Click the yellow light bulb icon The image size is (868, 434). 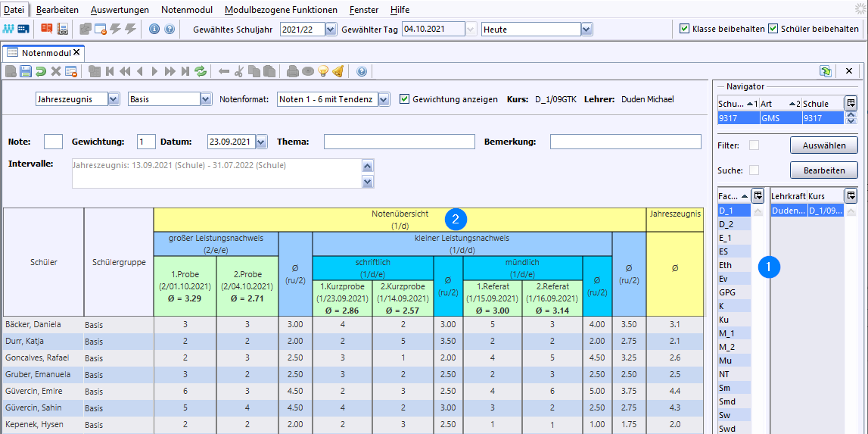(x=324, y=71)
